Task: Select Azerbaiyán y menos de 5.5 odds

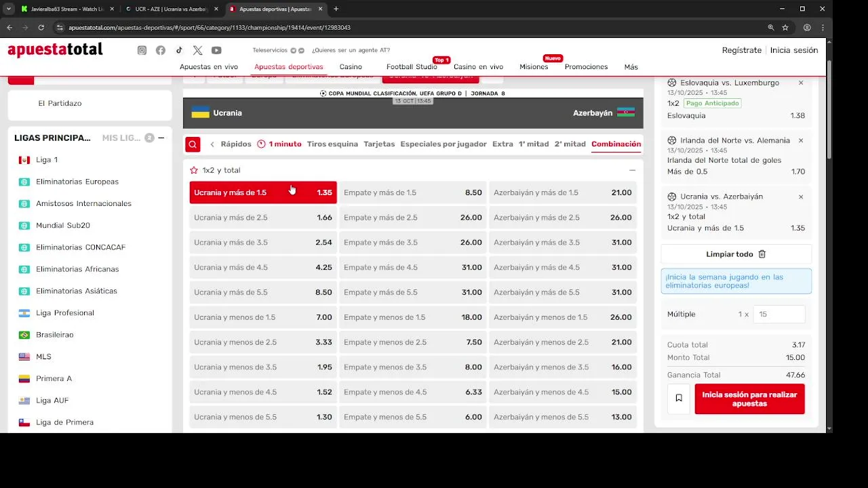Action: click(563, 418)
